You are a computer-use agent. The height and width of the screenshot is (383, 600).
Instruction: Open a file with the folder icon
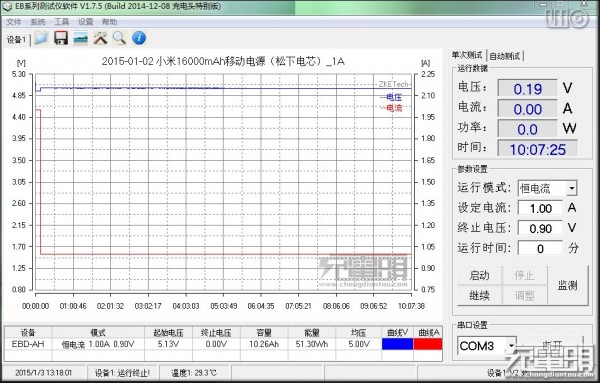(x=41, y=38)
